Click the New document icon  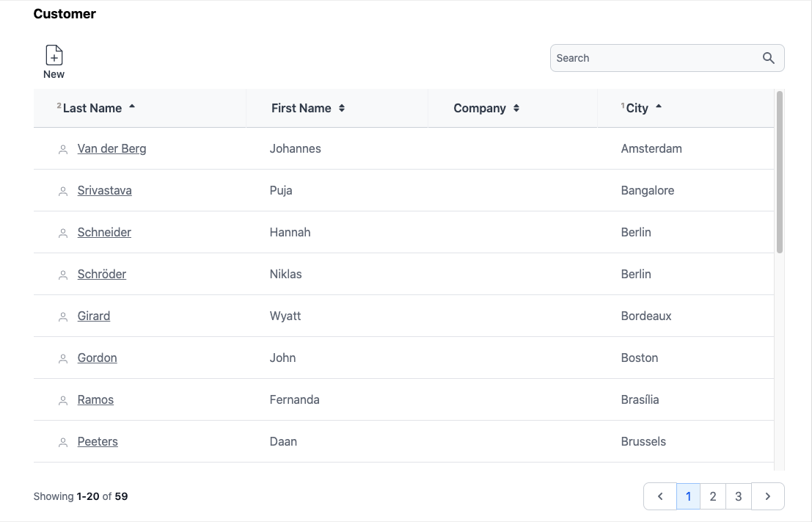pos(54,56)
